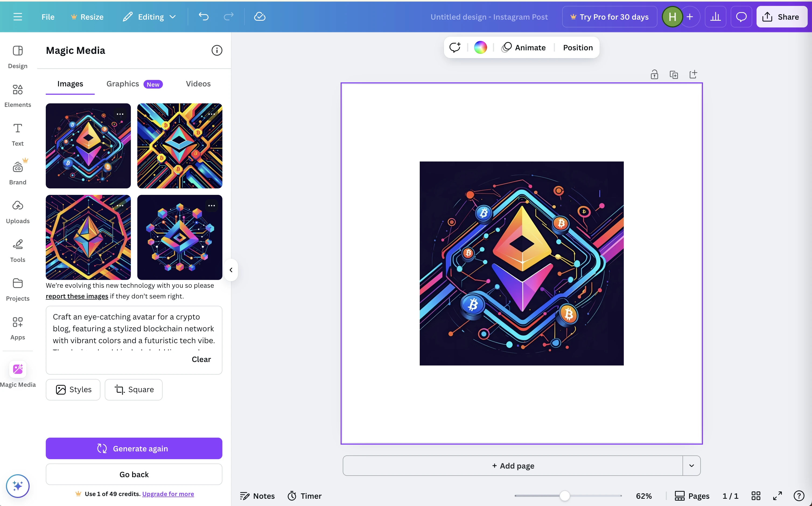
Task: Add collaborators with plus icon
Action: pyautogui.click(x=690, y=17)
